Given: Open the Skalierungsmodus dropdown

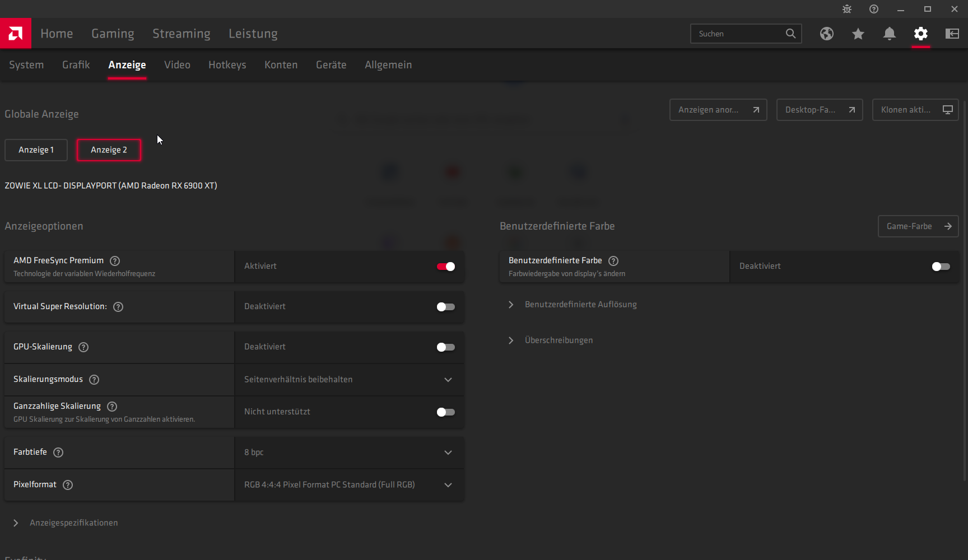Looking at the screenshot, I should pos(349,380).
